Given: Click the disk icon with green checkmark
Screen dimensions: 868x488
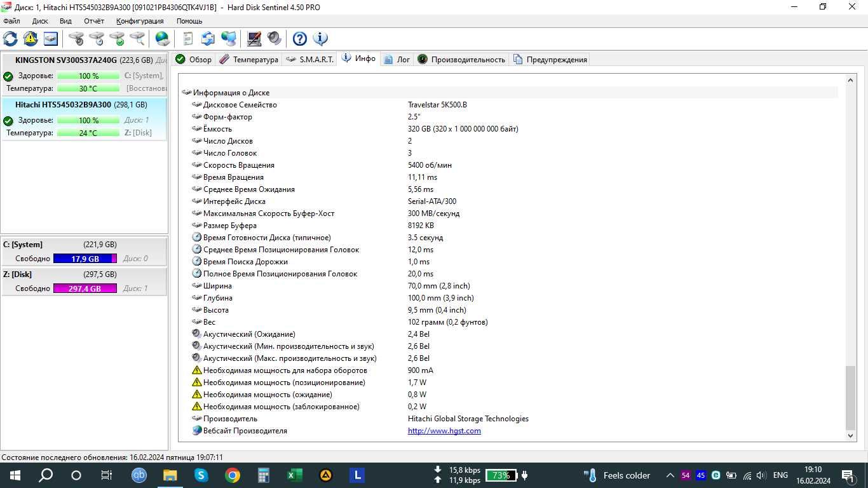Looking at the screenshot, I should coord(117,39).
